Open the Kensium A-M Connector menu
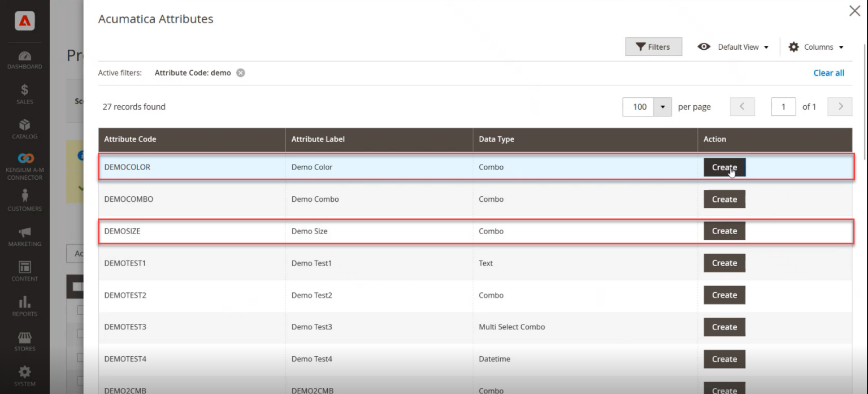This screenshot has height=394, width=868. [25, 167]
